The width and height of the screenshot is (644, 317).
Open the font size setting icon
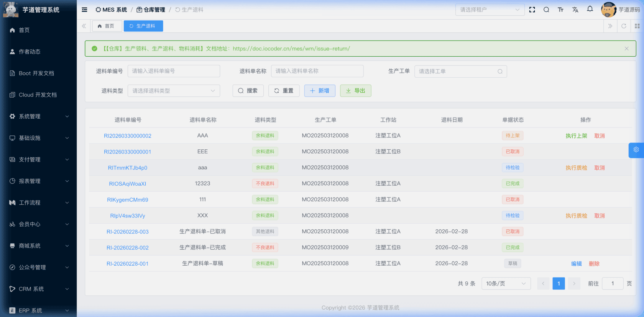560,10
